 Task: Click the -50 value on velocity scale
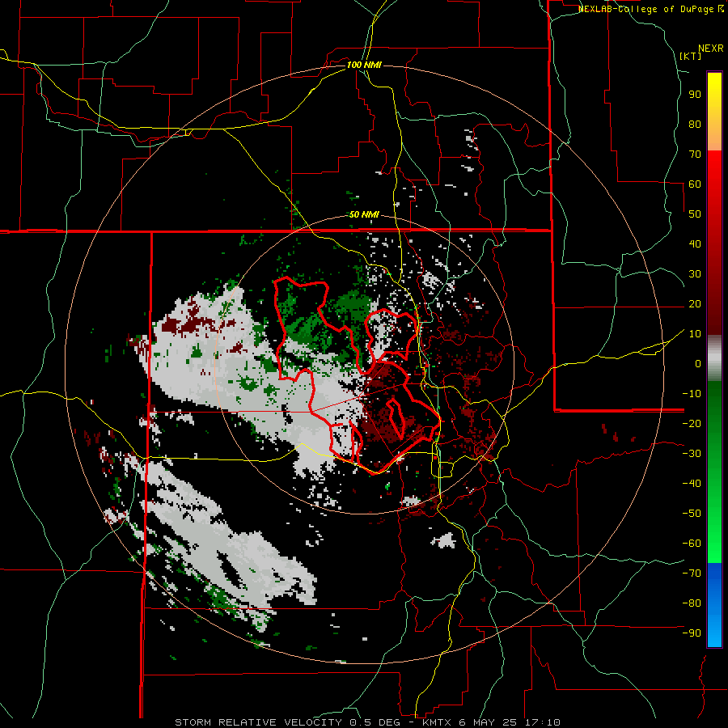[692, 514]
